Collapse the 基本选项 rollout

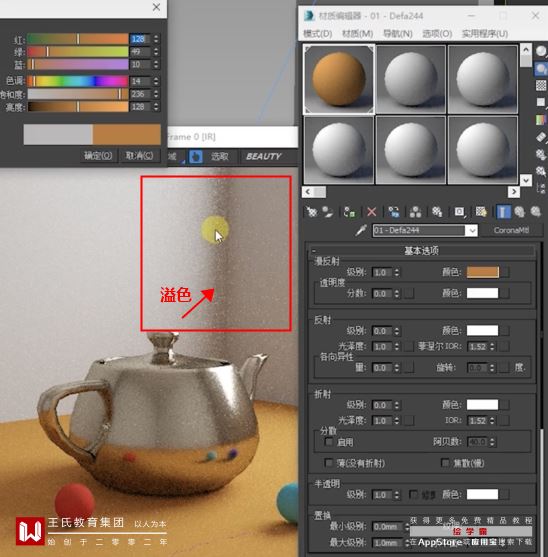pos(422,251)
